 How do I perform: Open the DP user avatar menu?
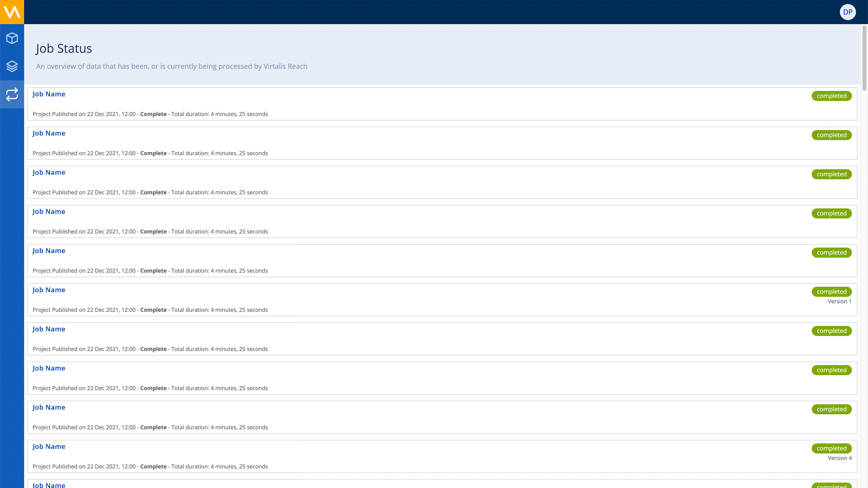(848, 12)
